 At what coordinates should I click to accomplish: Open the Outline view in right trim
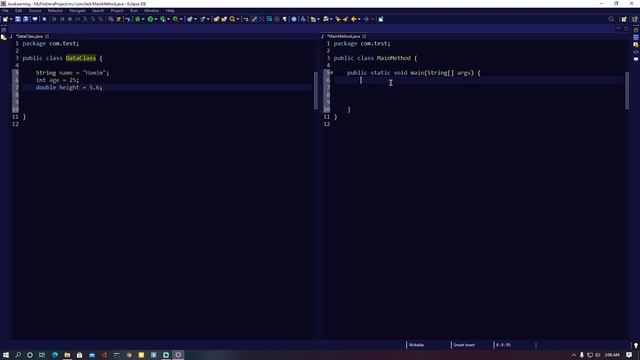636,37
